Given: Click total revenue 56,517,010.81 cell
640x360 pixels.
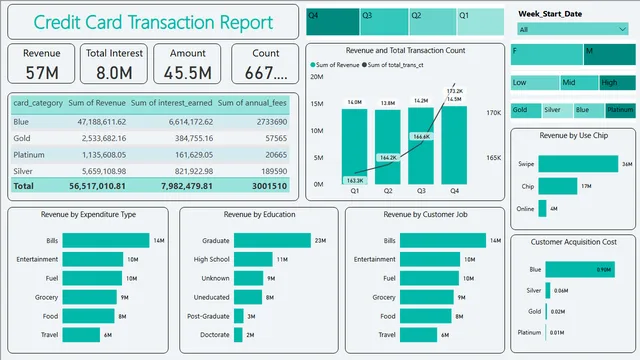Looking at the screenshot, I should point(97,186).
